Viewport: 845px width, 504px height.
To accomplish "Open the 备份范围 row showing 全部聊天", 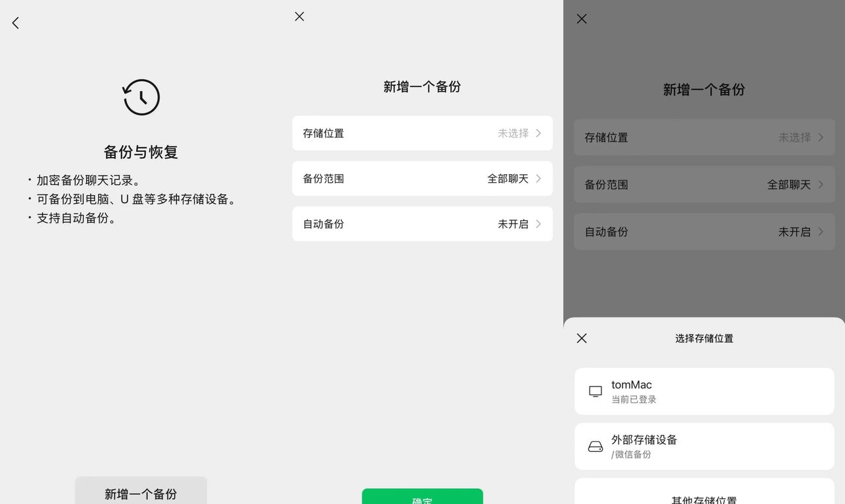I will 422,179.
